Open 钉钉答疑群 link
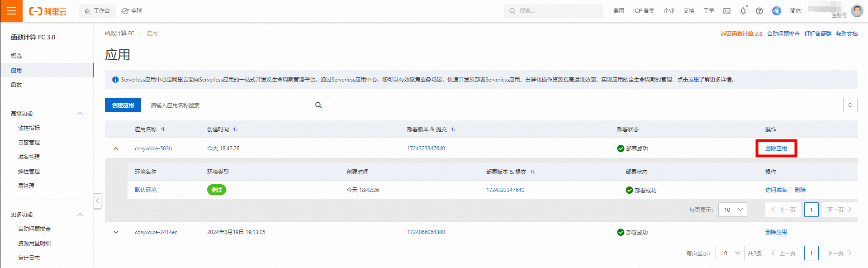Viewport: 868px width, 268px height. 818,34
